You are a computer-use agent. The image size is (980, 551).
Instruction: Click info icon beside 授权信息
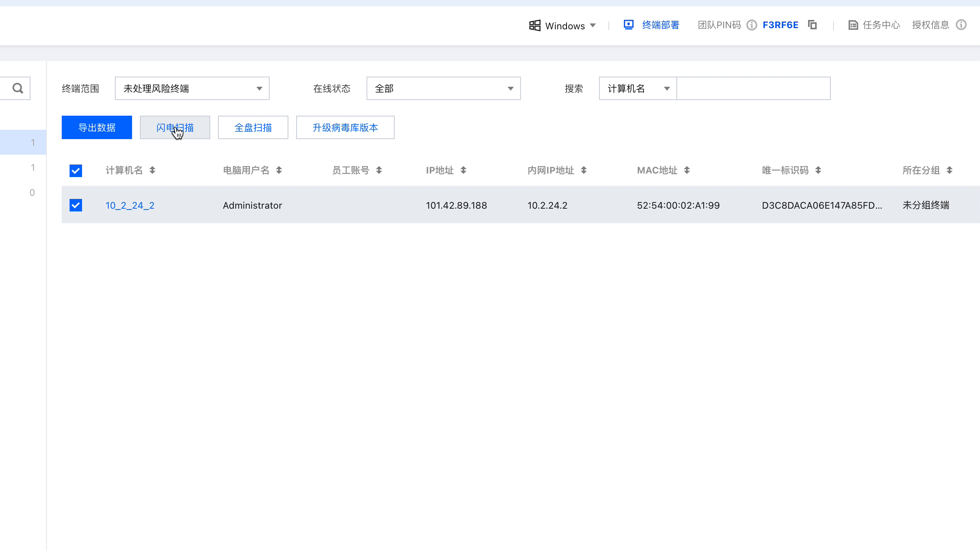[961, 25]
